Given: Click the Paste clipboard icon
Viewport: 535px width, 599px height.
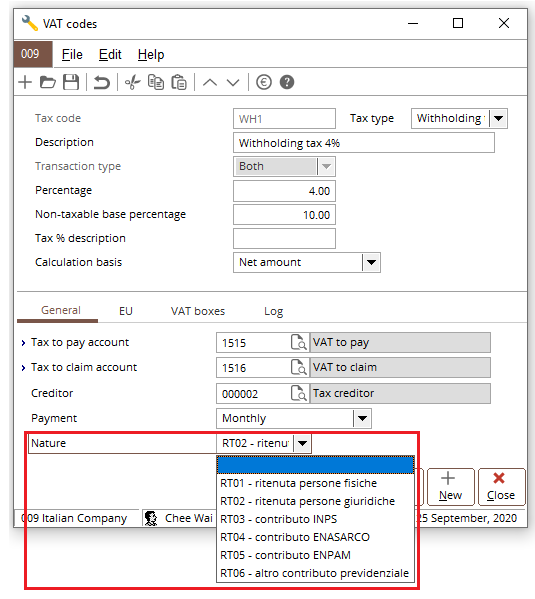Looking at the screenshot, I should click(178, 82).
